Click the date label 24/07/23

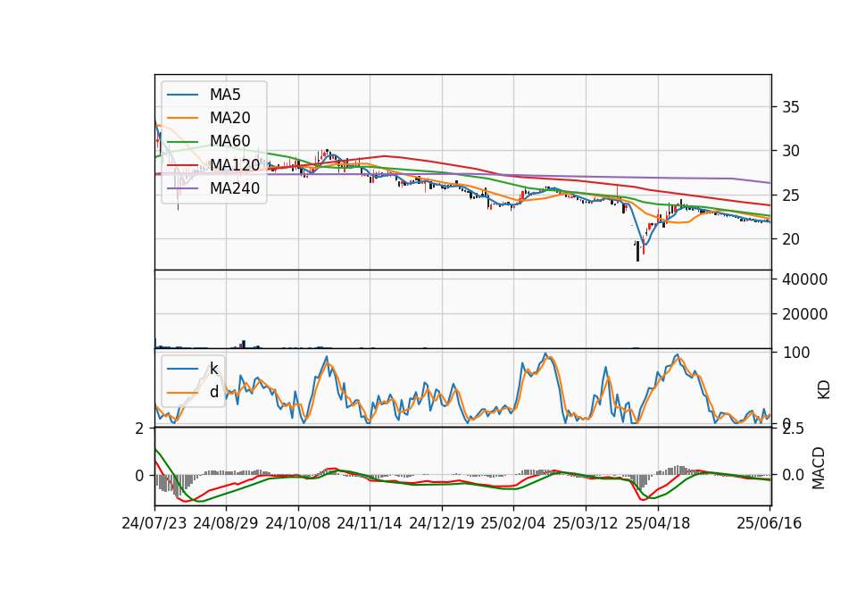coord(154,523)
